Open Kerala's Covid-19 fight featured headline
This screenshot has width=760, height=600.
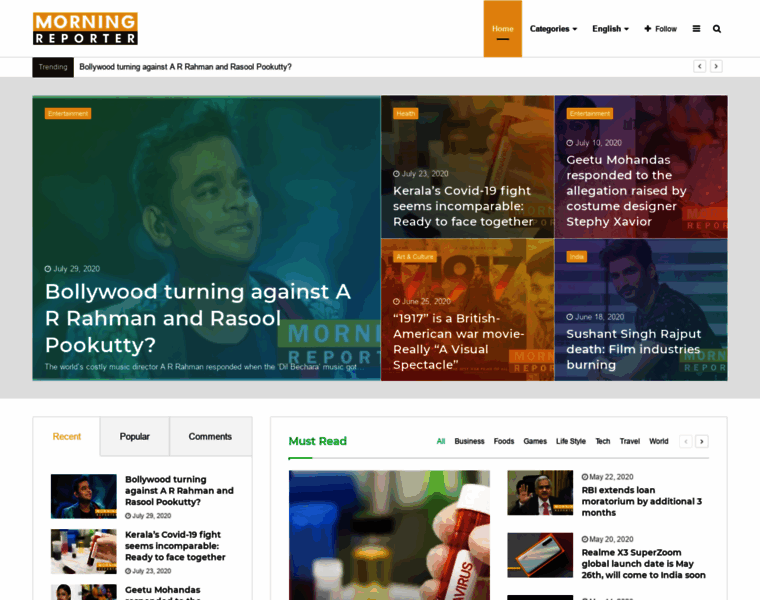tap(463, 206)
